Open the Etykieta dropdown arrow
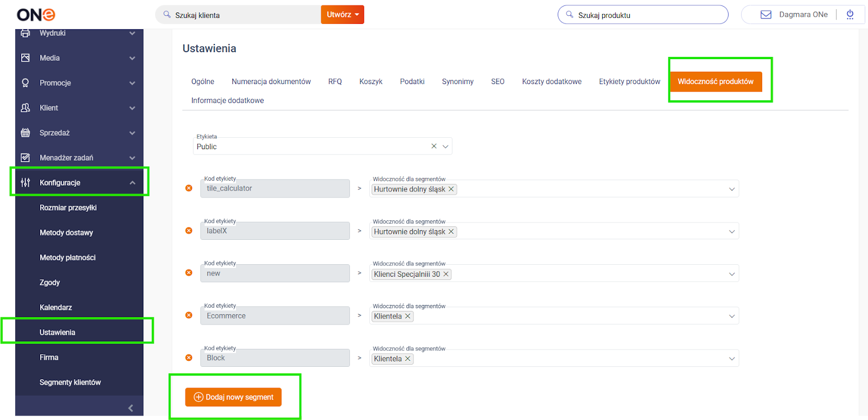 tap(445, 147)
